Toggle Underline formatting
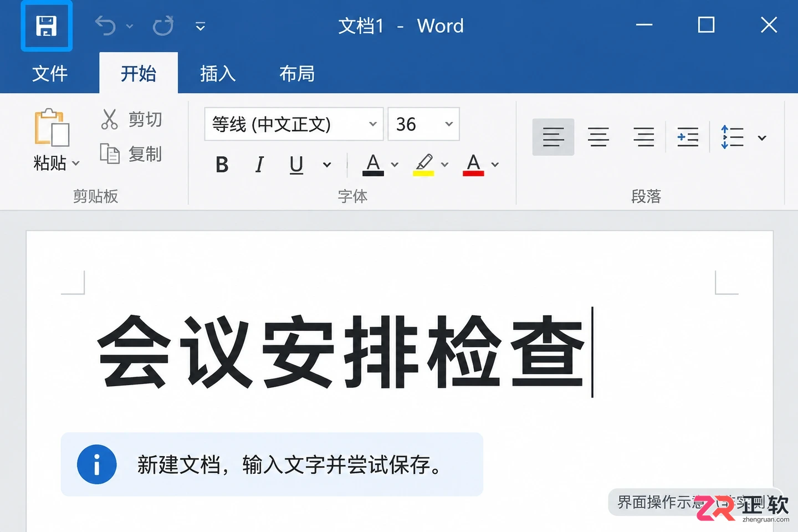The width and height of the screenshot is (798, 532). click(x=296, y=165)
